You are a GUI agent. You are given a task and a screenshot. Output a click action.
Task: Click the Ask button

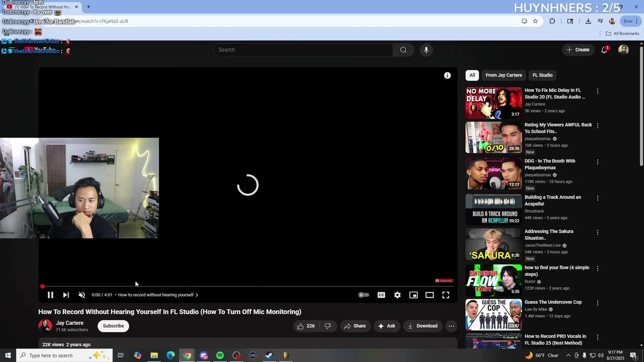coord(386,326)
